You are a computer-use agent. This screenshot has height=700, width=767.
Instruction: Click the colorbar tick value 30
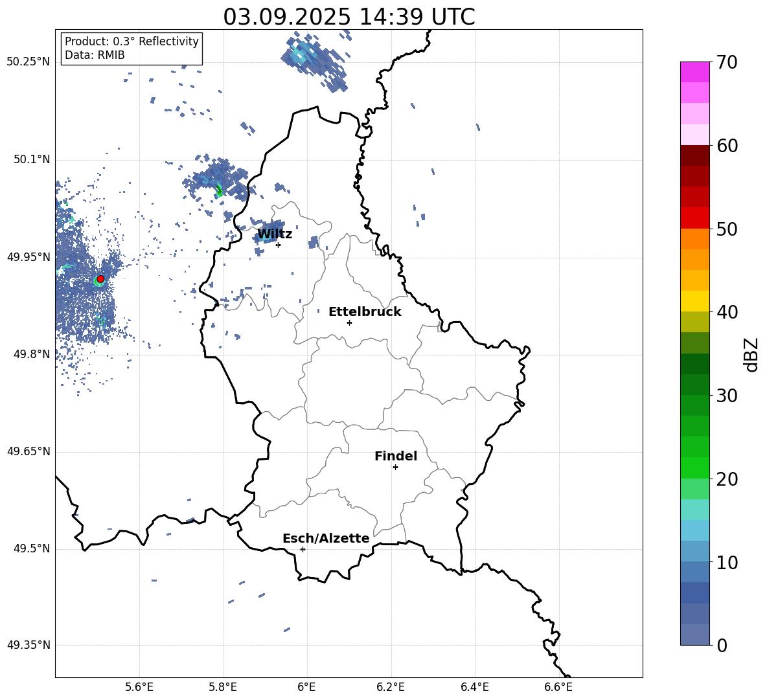[x=727, y=395]
